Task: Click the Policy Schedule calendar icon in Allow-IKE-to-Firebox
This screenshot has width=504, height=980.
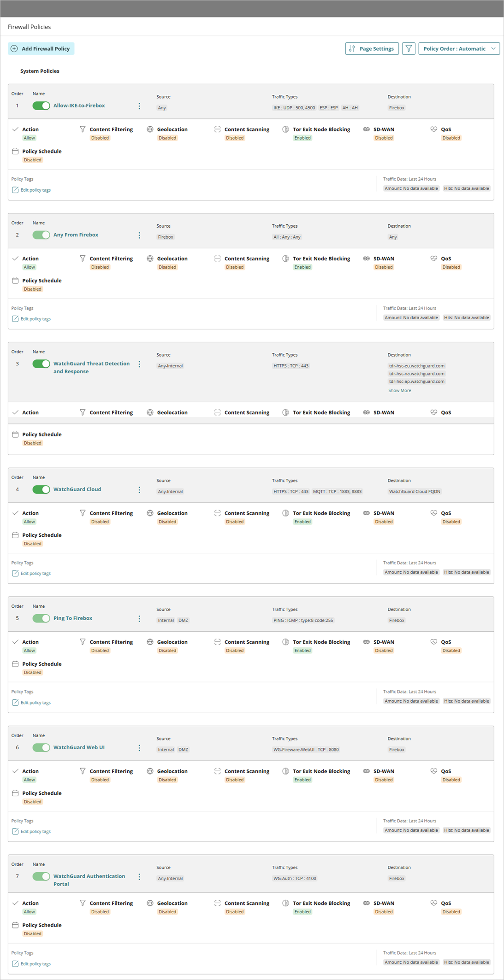Action: [x=15, y=151]
